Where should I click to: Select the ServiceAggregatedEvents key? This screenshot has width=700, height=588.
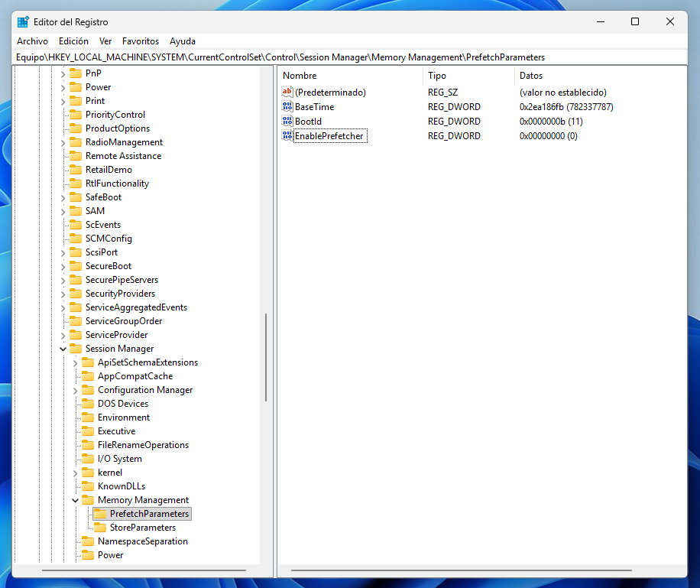[x=136, y=307]
